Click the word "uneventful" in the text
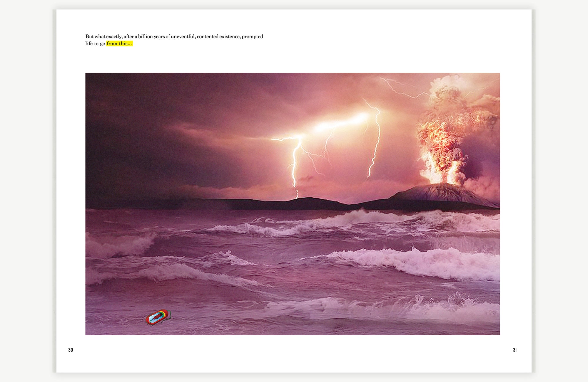 pos(183,37)
